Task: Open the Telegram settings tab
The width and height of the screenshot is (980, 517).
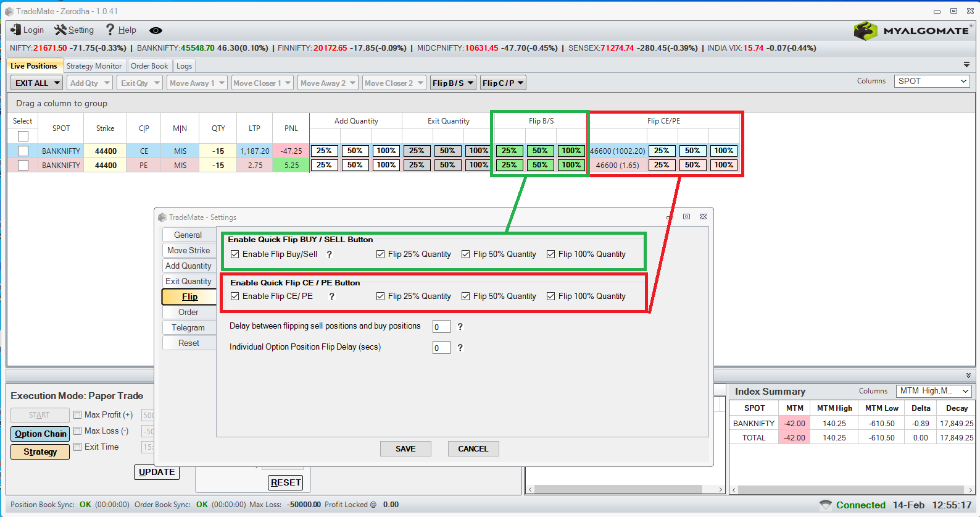Action: [x=188, y=328]
